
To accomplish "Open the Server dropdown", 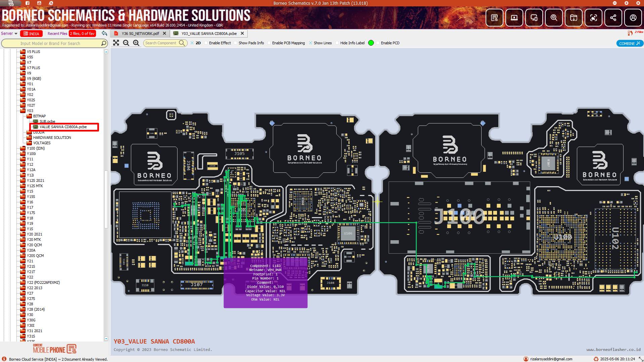I will click(9, 34).
